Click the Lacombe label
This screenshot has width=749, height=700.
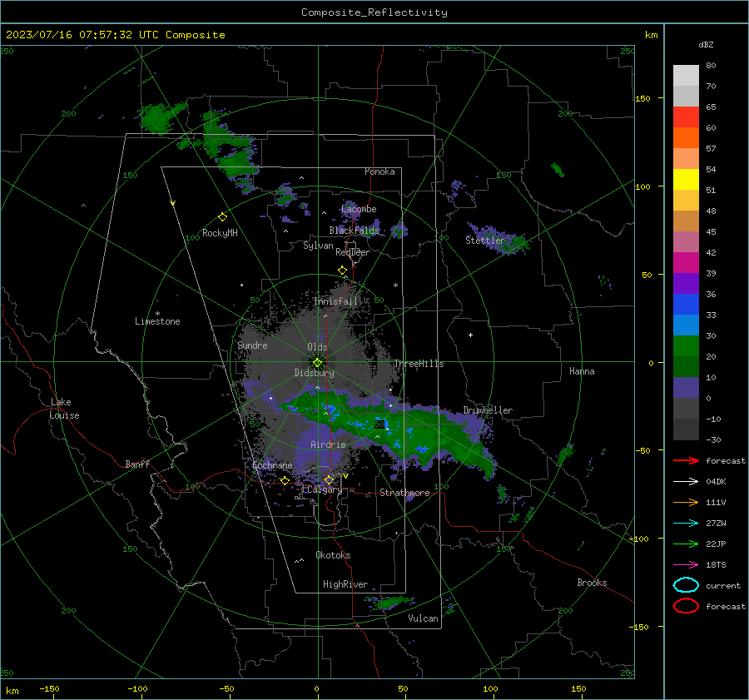(359, 209)
